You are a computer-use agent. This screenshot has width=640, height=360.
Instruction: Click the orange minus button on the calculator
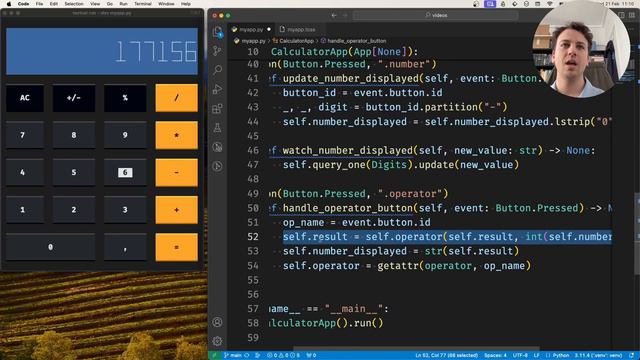[x=176, y=172]
